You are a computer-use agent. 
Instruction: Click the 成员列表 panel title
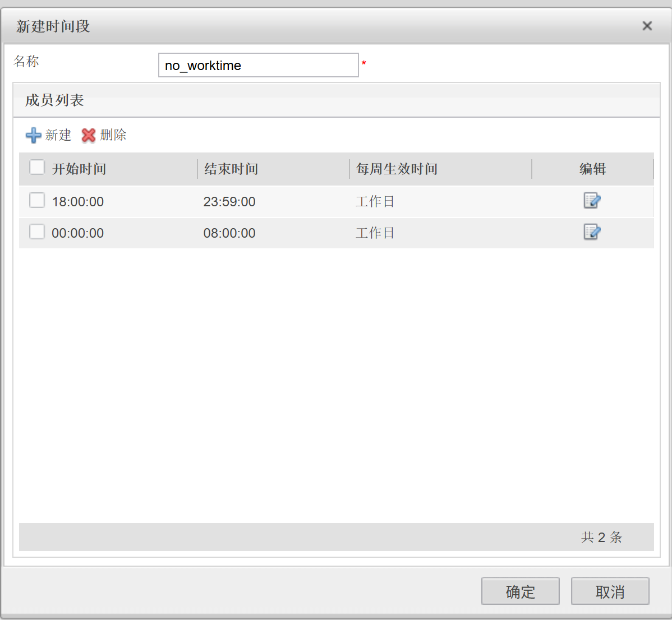point(54,100)
